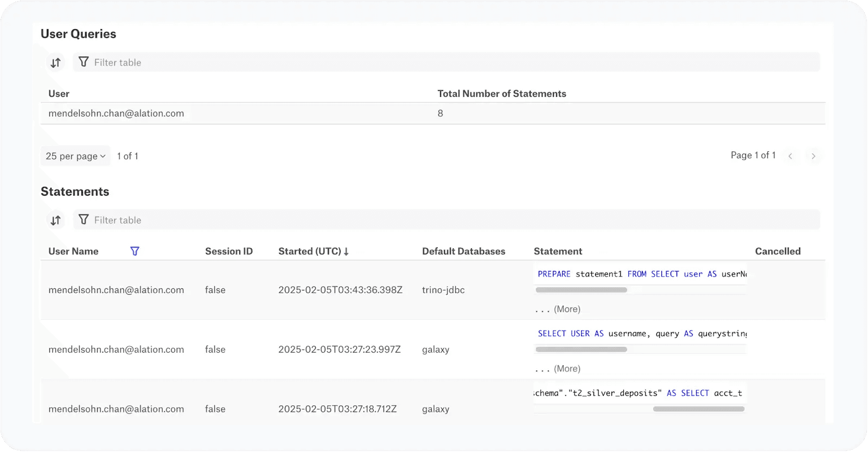Click the trino-jdbc database cell
Image resolution: width=868 pixels, height=452 pixels.
pyautogui.click(x=443, y=290)
